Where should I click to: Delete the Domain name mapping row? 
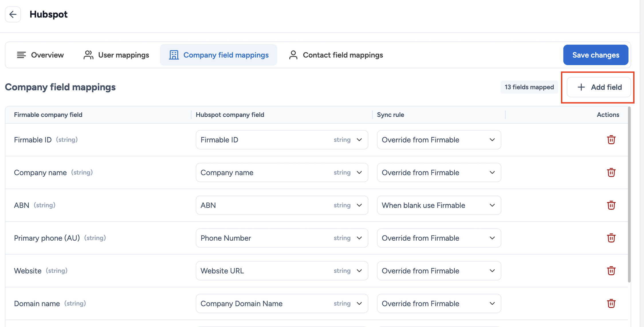pos(611,303)
